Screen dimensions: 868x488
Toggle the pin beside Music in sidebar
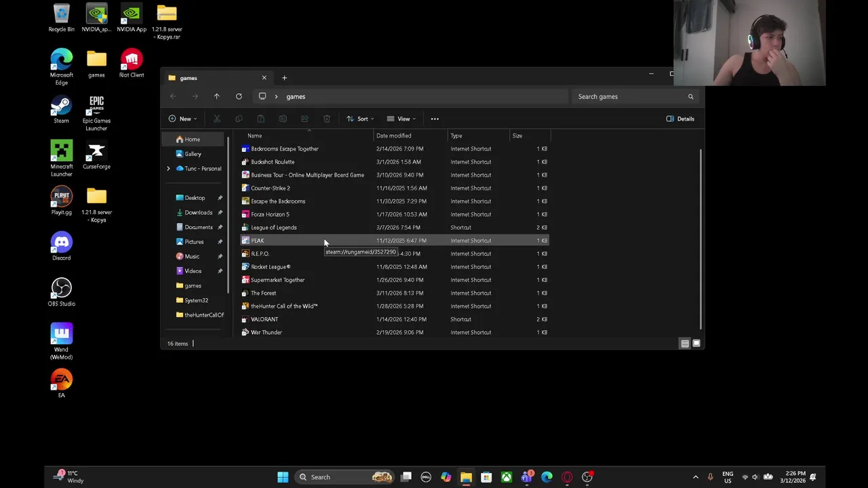click(220, 257)
